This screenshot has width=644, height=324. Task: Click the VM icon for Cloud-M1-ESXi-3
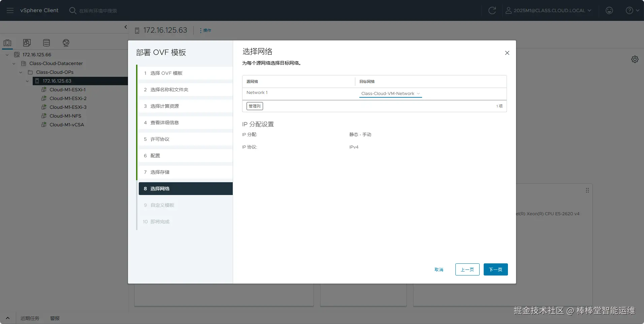coord(44,107)
